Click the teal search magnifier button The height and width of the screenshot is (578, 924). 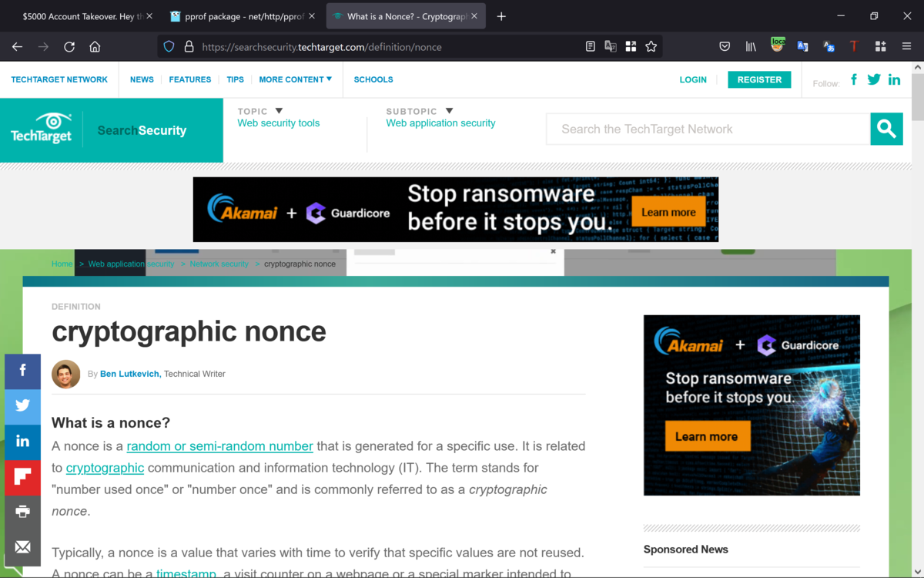pos(886,129)
